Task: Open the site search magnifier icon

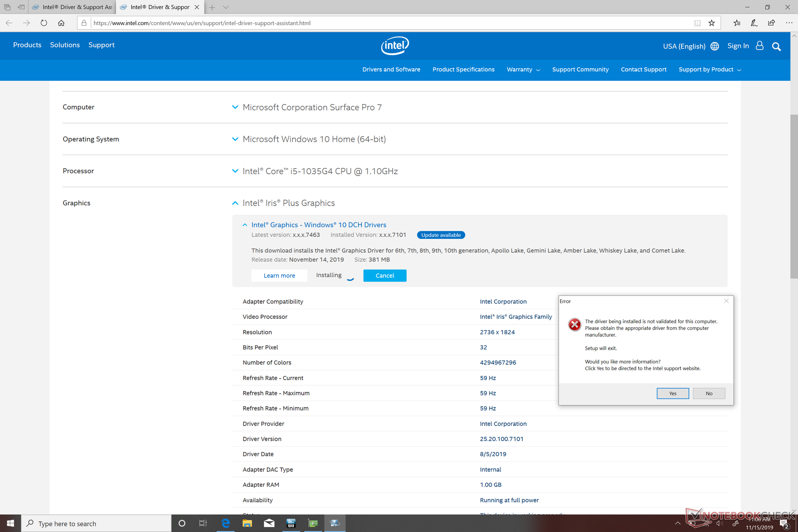Action: point(776,47)
